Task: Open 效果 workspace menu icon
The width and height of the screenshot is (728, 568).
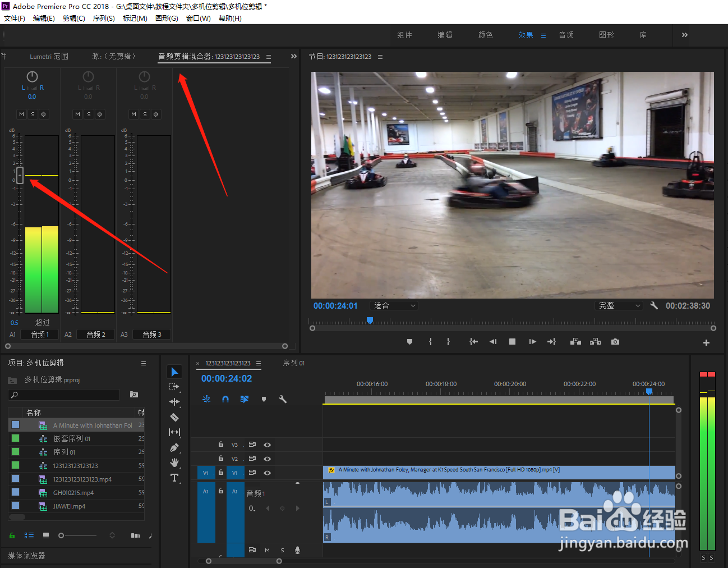Action: (x=543, y=35)
